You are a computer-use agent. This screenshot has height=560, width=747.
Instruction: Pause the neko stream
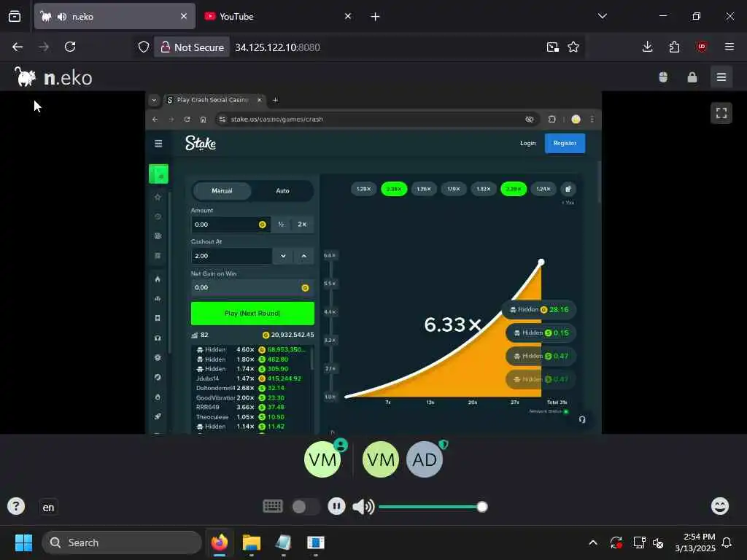click(336, 506)
